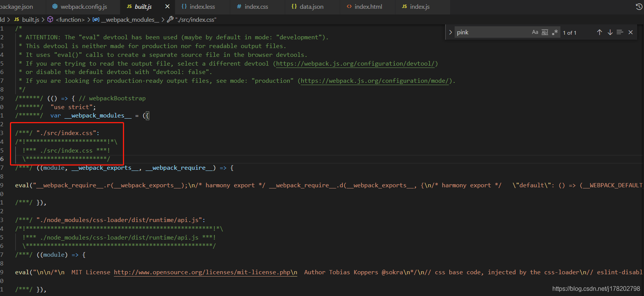Select "./src/index.css" breadcrumb item
This screenshot has height=296, width=644.
click(196, 19)
